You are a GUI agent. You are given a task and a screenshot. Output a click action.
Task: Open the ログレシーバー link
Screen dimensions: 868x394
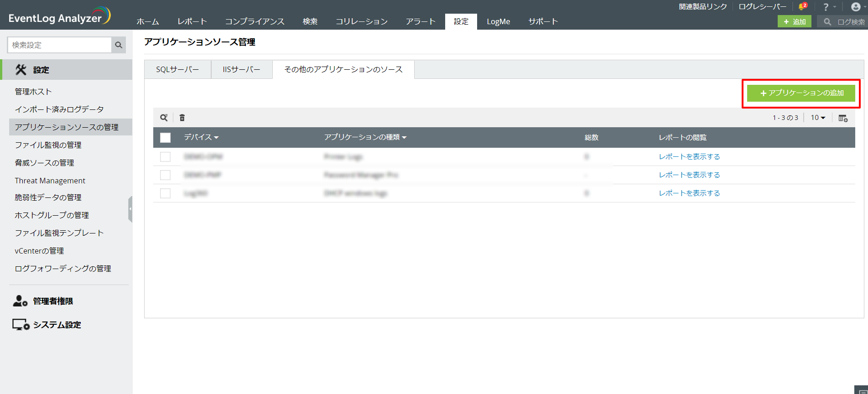(x=763, y=7)
